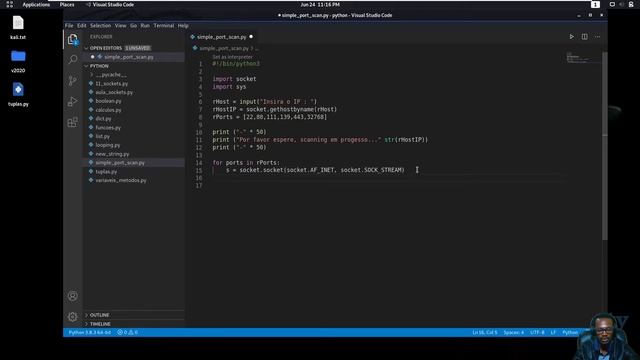Select the Python 3.8.3 interpreter in status bar
640x360 pixels.
click(x=89, y=332)
